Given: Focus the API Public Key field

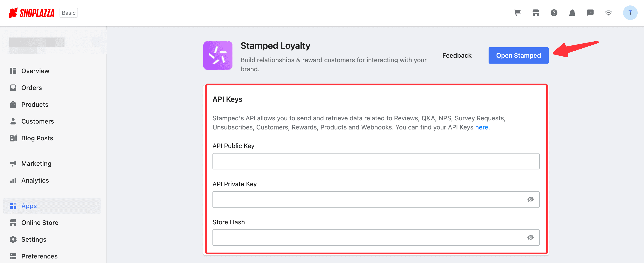Looking at the screenshot, I should tap(376, 161).
